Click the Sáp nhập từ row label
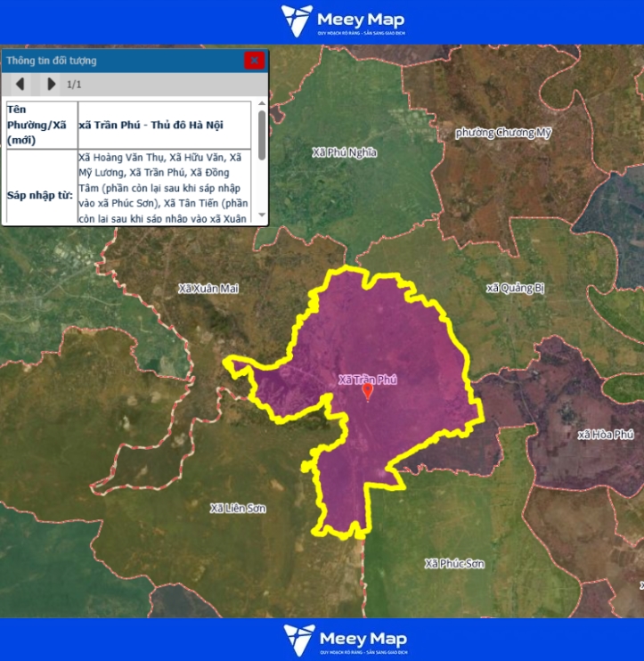This screenshot has width=644, height=661. [39, 194]
